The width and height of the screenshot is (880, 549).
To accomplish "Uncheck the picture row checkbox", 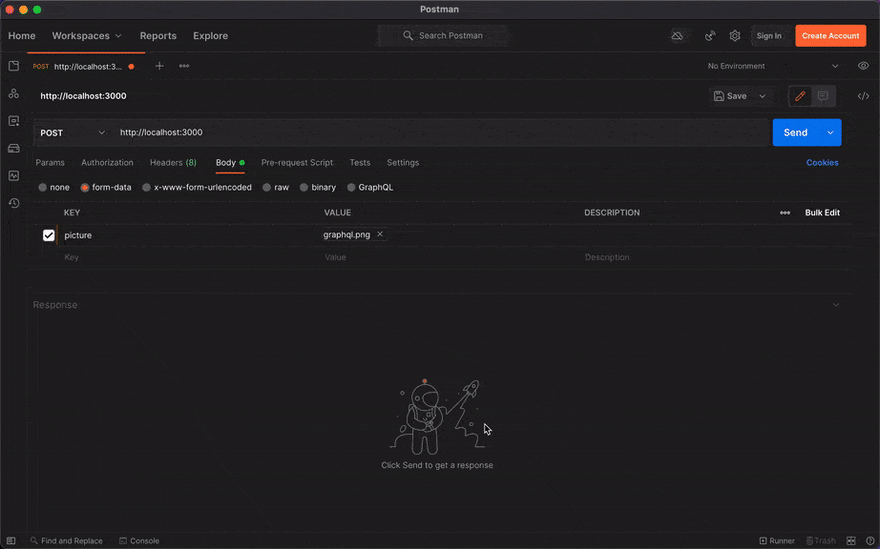I will pyautogui.click(x=49, y=235).
